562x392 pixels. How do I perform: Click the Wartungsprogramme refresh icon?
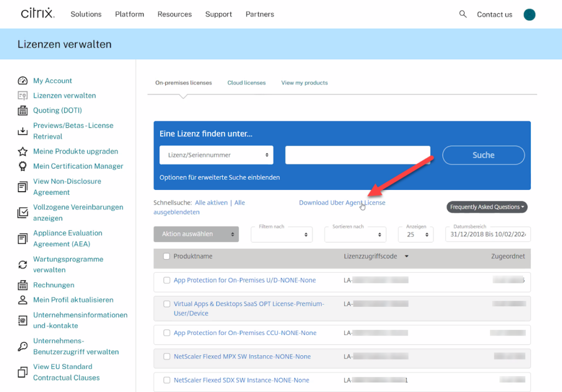click(x=23, y=265)
